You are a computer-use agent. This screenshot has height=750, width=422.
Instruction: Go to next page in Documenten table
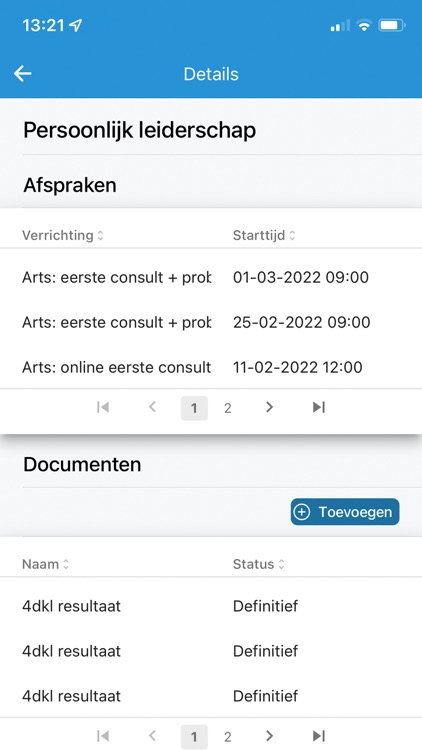tap(269, 736)
